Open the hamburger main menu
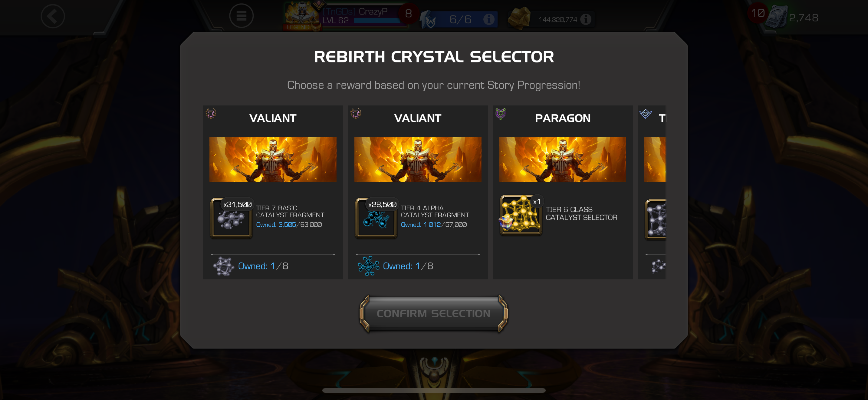The image size is (868, 400). 241,16
